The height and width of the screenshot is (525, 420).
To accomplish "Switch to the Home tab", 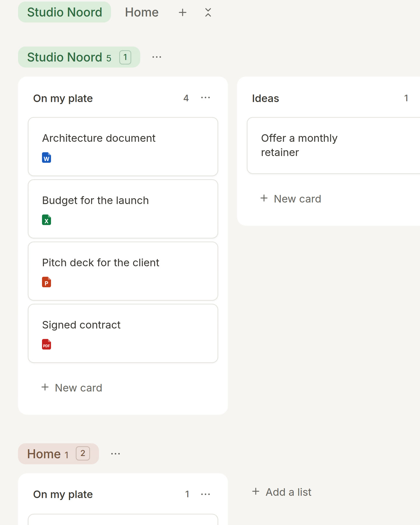I will click(x=142, y=12).
